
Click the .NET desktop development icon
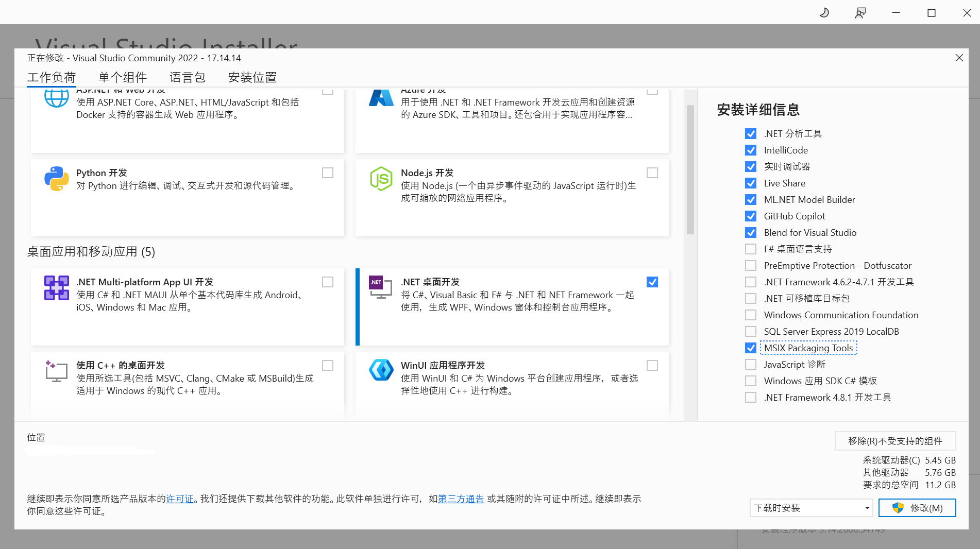381,287
